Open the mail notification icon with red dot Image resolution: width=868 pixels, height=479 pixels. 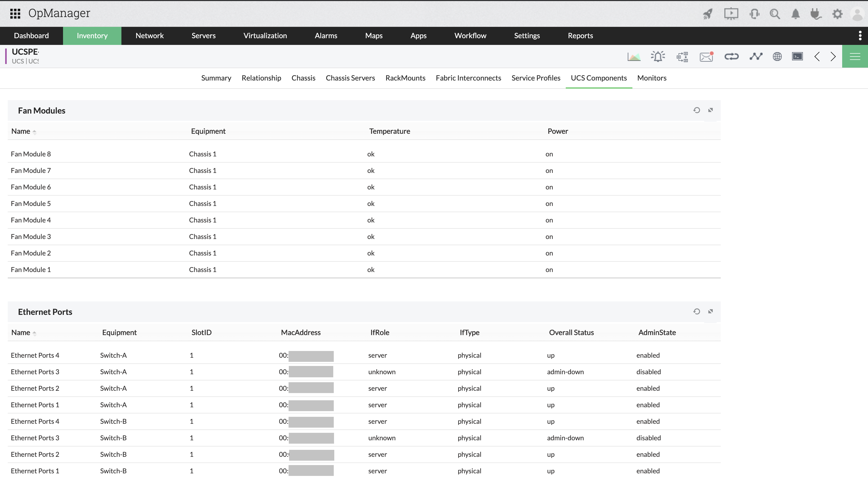(x=706, y=56)
